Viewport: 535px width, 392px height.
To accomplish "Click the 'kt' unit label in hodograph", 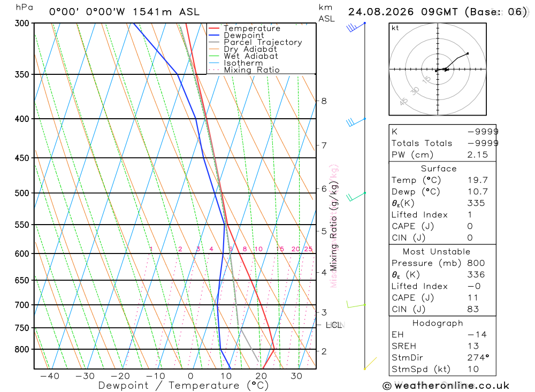I will (395, 28).
